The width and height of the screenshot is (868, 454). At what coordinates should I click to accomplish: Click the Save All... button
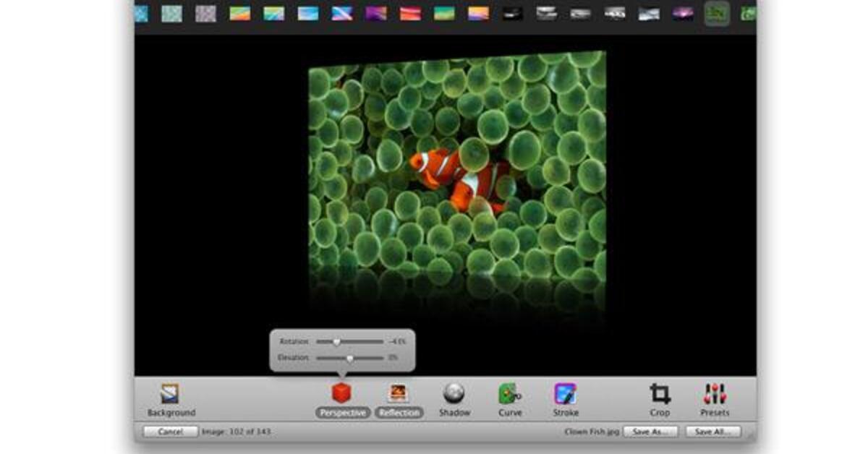(714, 432)
